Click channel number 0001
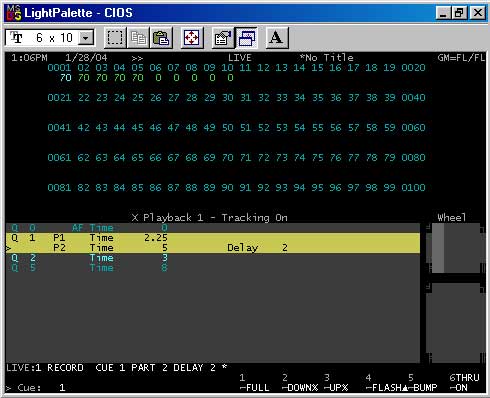Screen dimensions: 490x398 59,68
